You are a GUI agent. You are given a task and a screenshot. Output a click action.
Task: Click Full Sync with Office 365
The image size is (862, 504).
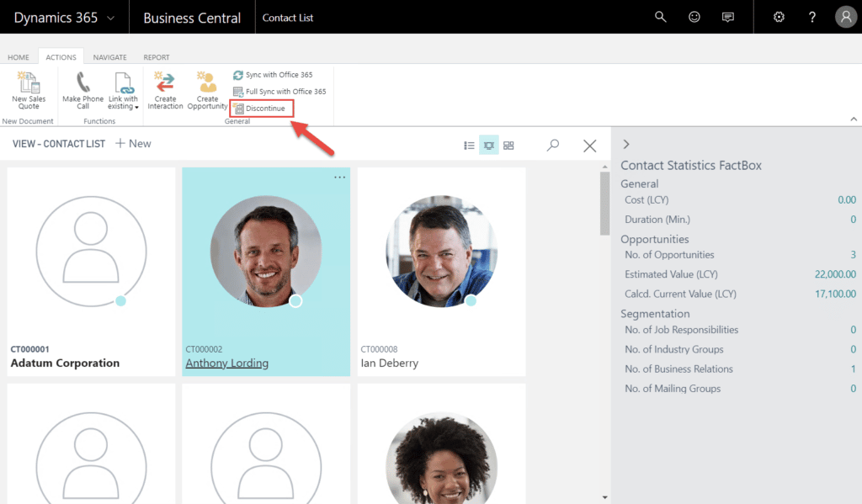click(279, 92)
